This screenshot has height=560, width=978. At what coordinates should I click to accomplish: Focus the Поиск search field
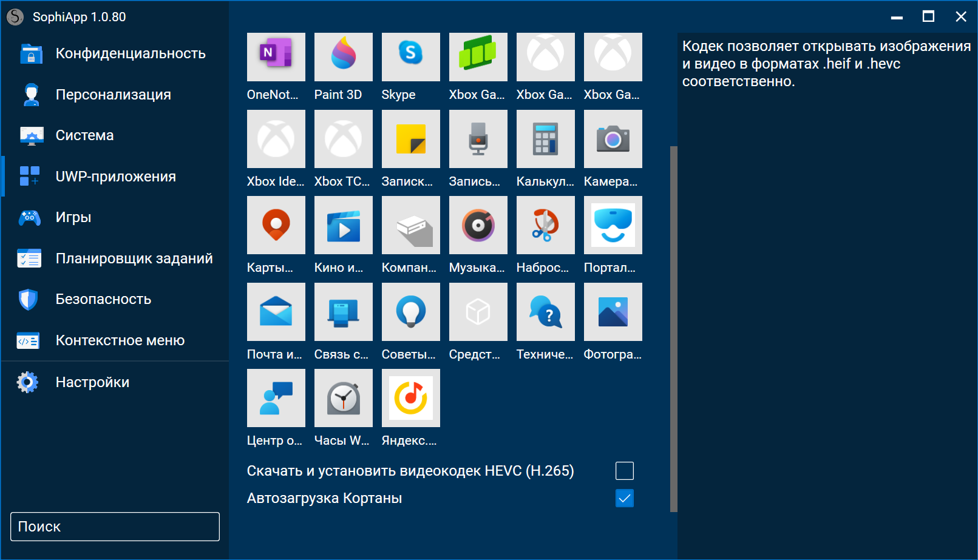pos(115,527)
